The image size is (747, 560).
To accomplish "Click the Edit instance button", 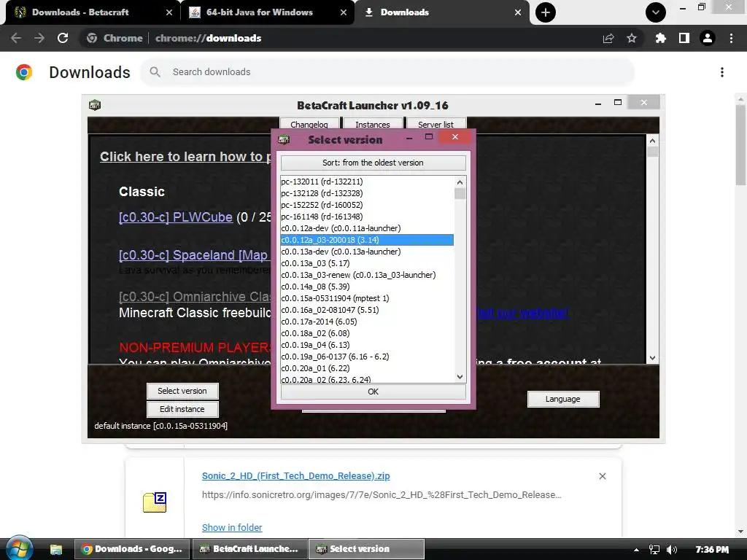I will [182, 409].
